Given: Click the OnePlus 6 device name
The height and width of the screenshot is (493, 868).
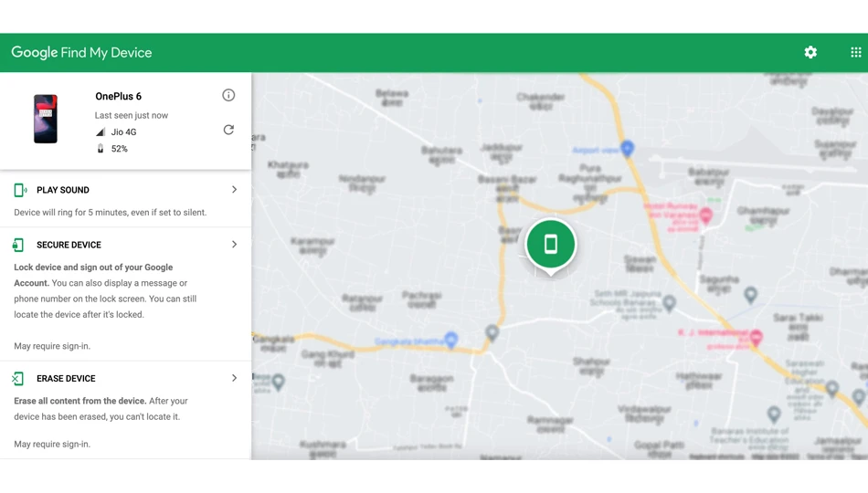Looking at the screenshot, I should [x=119, y=96].
